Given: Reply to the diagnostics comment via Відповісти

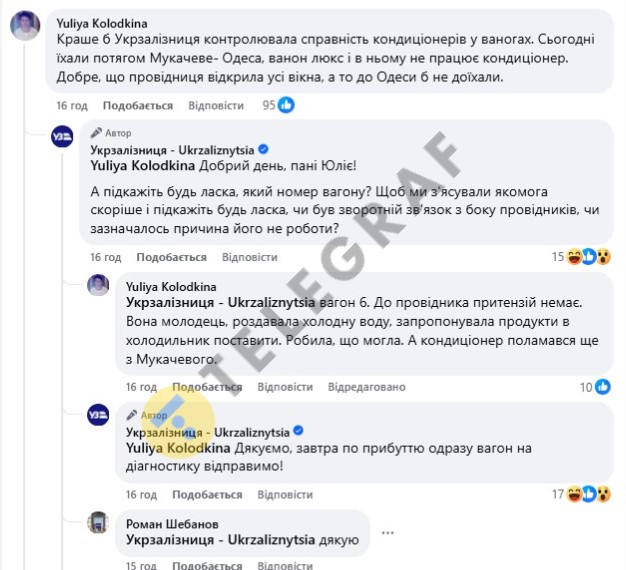Looking at the screenshot, I should point(285,495).
